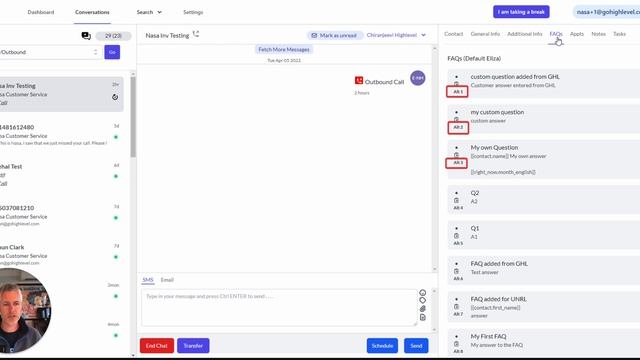Click the Send button
640x360 pixels.
pyautogui.click(x=416, y=346)
